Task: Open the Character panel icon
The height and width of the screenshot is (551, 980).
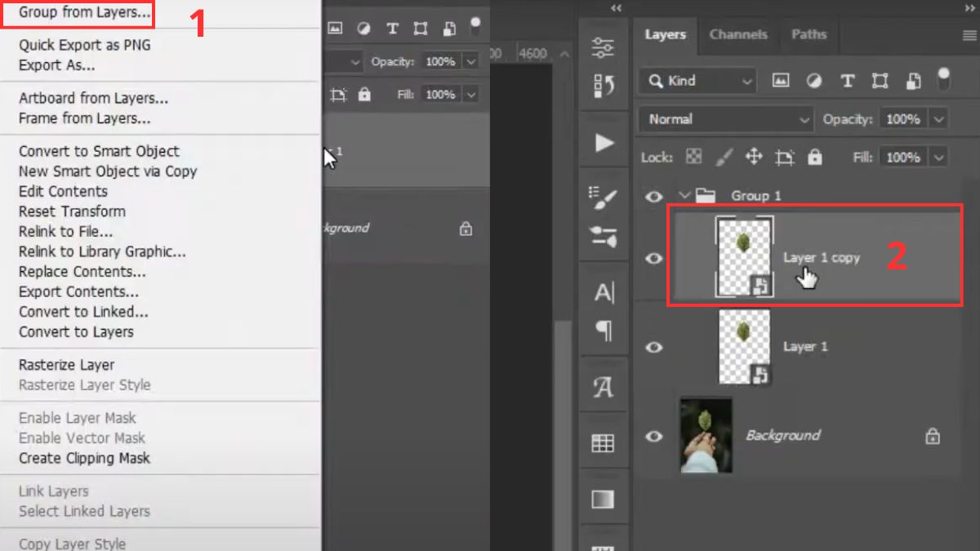Action: point(604,292)
